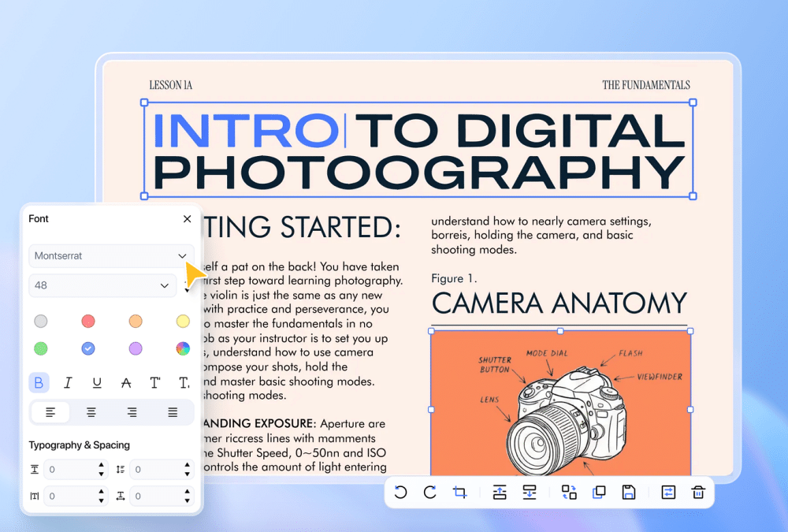Click the word PHOTOOGRAPHY in the title
Viewport: 788px width, 532px height.
click(419, 173)
